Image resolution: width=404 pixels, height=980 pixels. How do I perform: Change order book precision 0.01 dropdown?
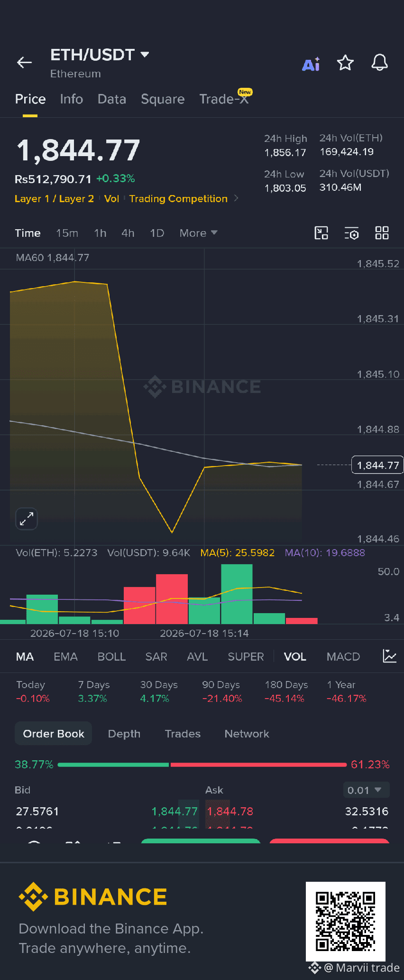[366, 790]
